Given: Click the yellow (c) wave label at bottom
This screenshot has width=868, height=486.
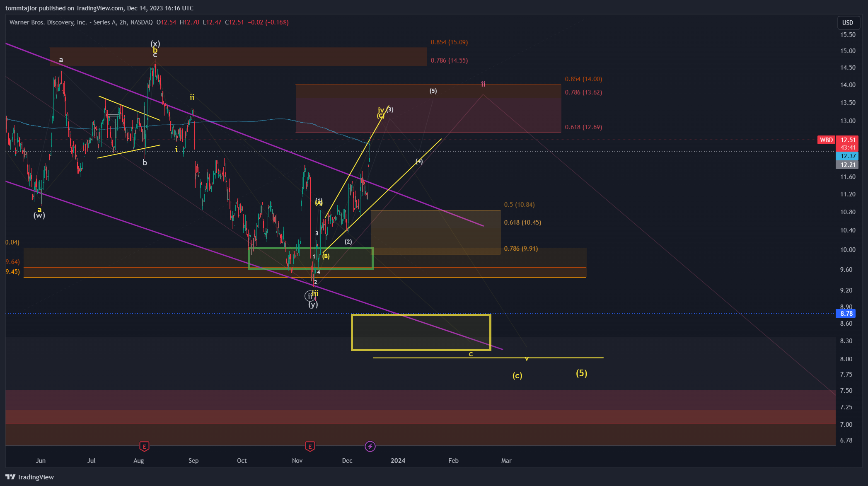Looking at the screenshot, I should click(x=517, y=376).
